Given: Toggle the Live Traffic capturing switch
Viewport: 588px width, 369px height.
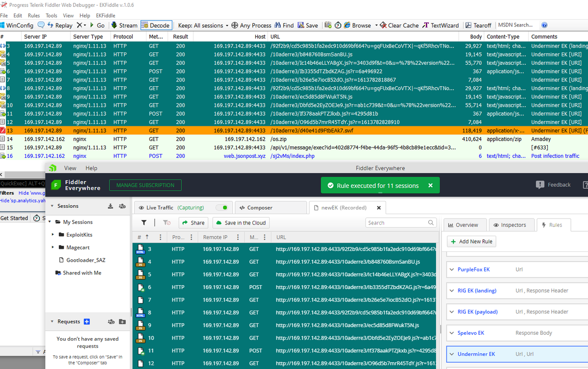Looking at the screenshot, I should [x=223, y=208].
